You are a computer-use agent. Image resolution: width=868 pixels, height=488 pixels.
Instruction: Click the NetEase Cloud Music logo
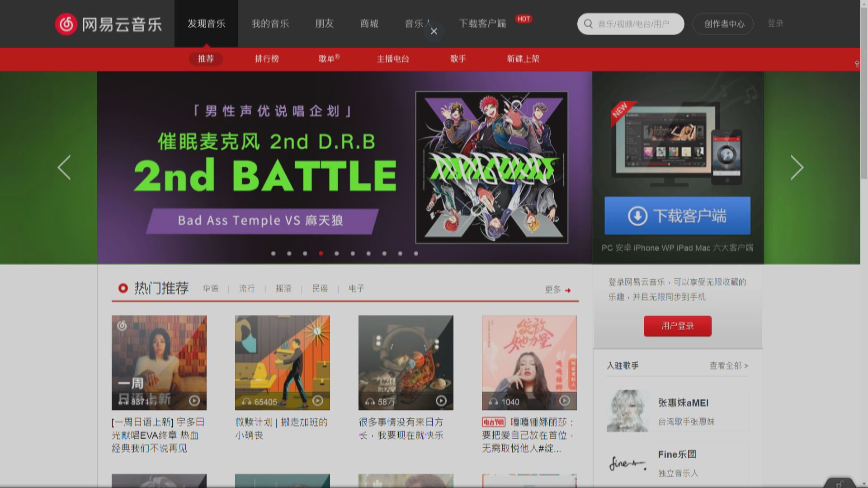108,23
